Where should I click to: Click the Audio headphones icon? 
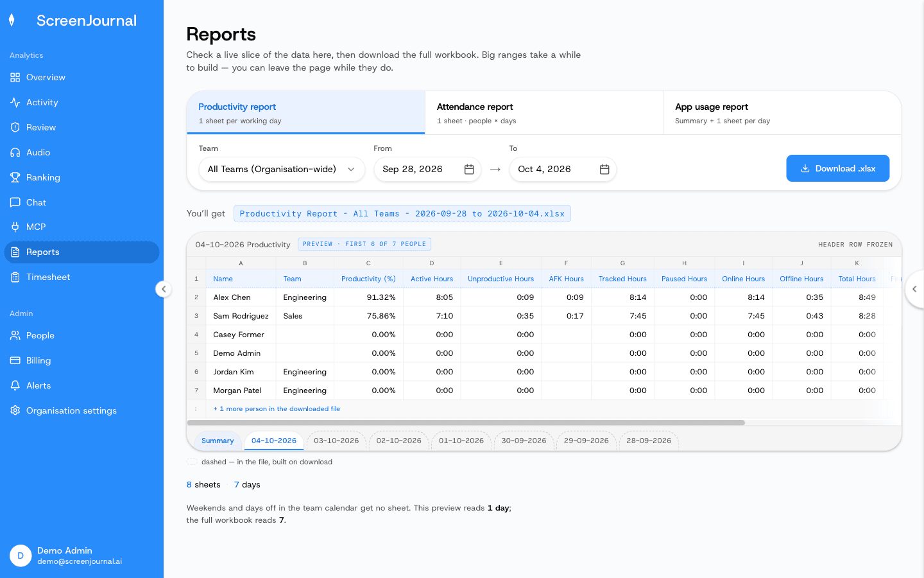[x=15, y=153]
